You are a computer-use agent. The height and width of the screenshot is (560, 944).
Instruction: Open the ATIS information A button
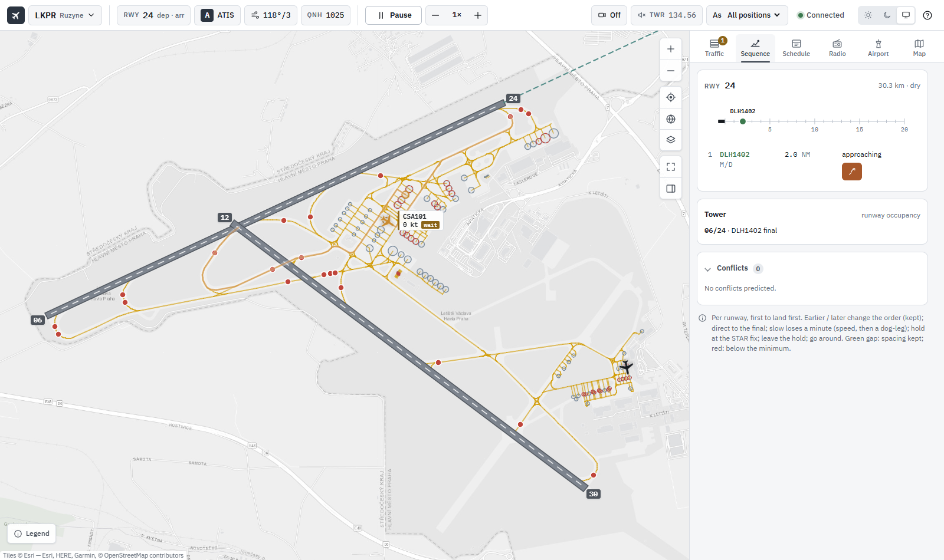217,15
